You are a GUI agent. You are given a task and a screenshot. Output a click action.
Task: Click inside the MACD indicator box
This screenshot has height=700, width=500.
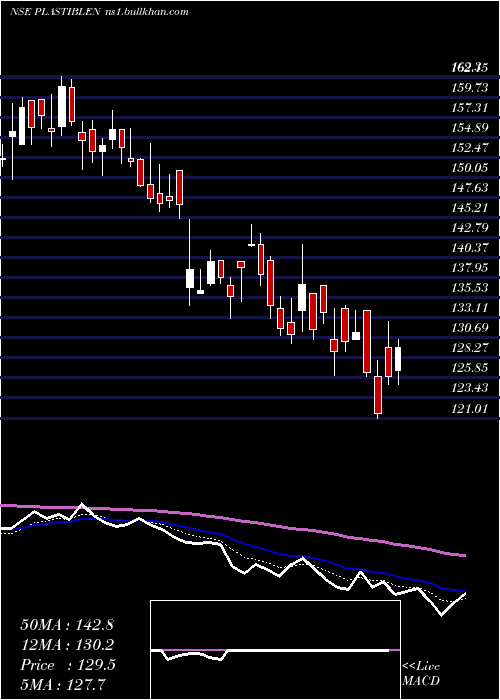click(x=275, y=650)
